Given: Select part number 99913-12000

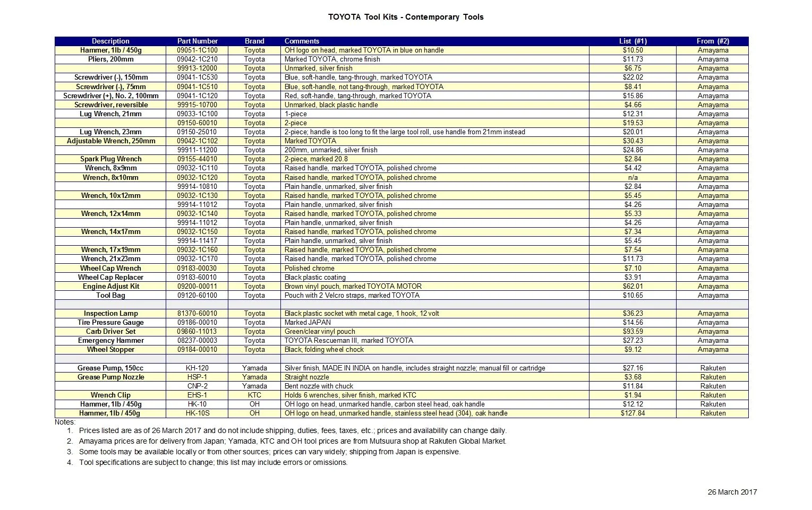Looking at the screenshot, I should coord(197,68).
